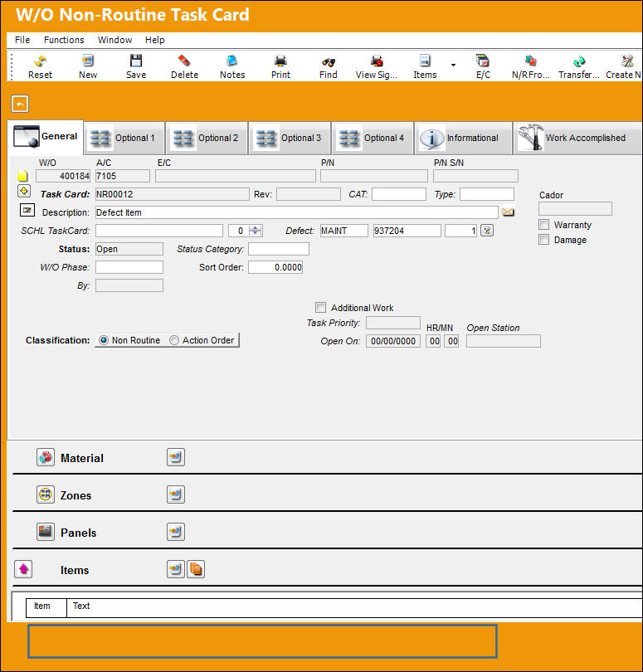The height and width of the screenshot is (672, 643).
Task: Adjust the SCHL TaskCard number spinner
Action: click(256, 231)
